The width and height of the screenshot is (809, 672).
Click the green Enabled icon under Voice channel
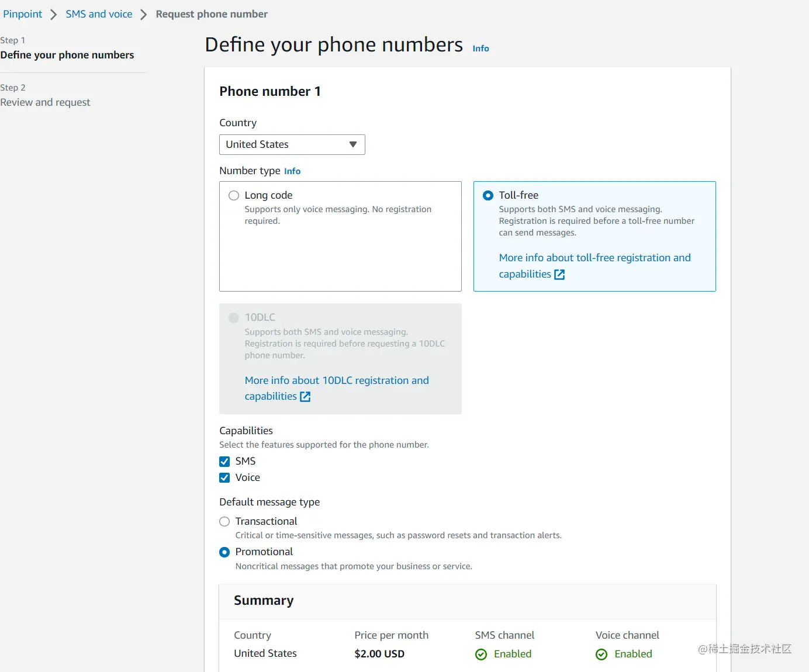tap(601, 654)
